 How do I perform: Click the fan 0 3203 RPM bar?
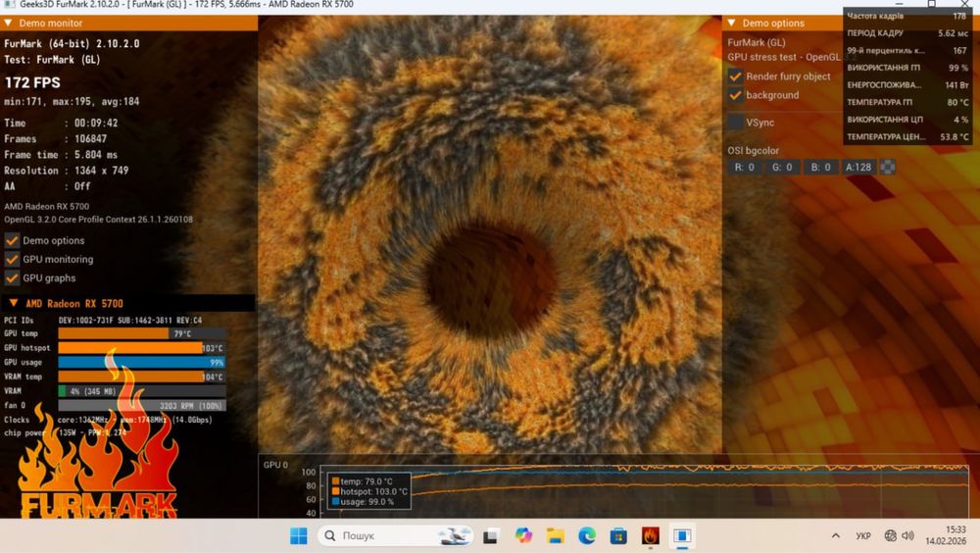[142, 406]
